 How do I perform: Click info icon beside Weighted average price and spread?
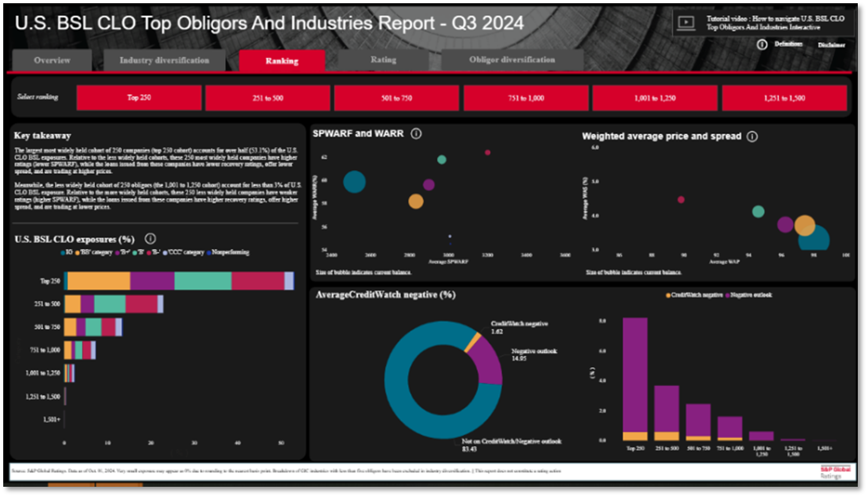click(752, 136)
